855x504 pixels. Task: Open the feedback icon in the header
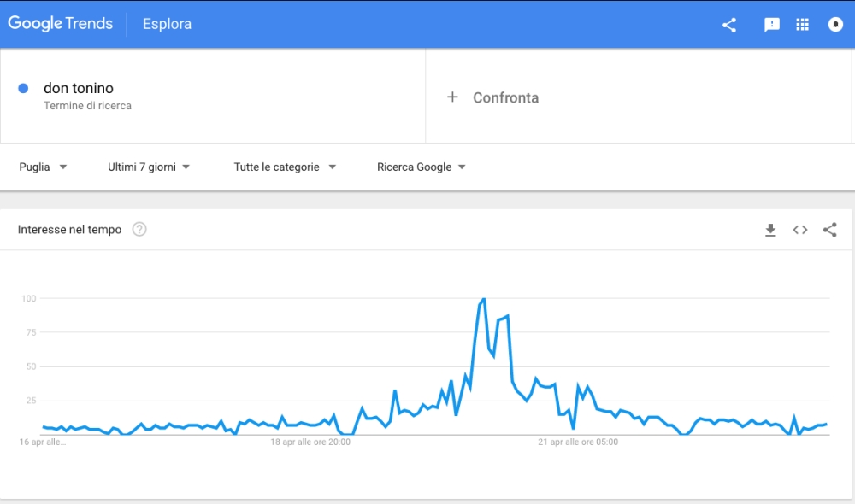(x=771, y=25)
